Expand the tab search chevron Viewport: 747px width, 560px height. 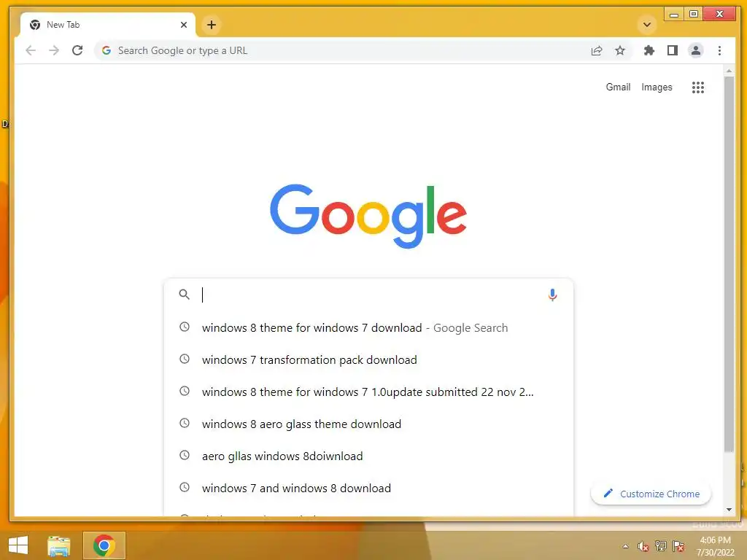[647, 25]
